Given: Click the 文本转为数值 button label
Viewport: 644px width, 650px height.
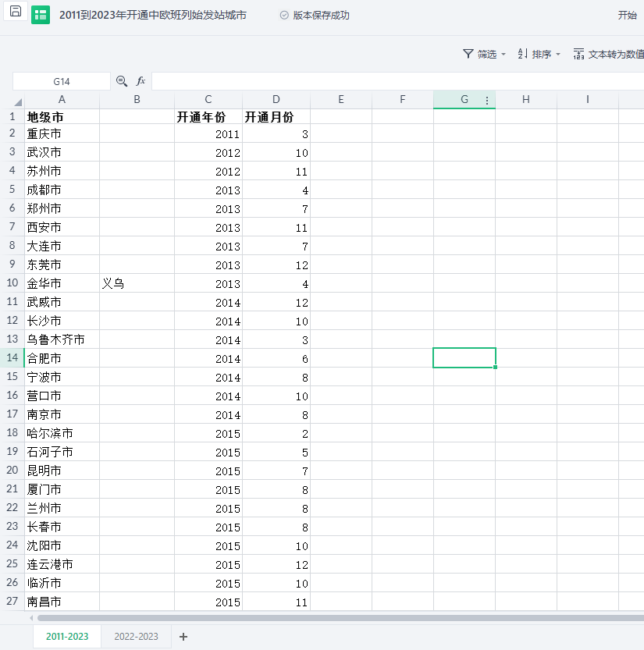Looking at the screenshot, I should [616, 55].
